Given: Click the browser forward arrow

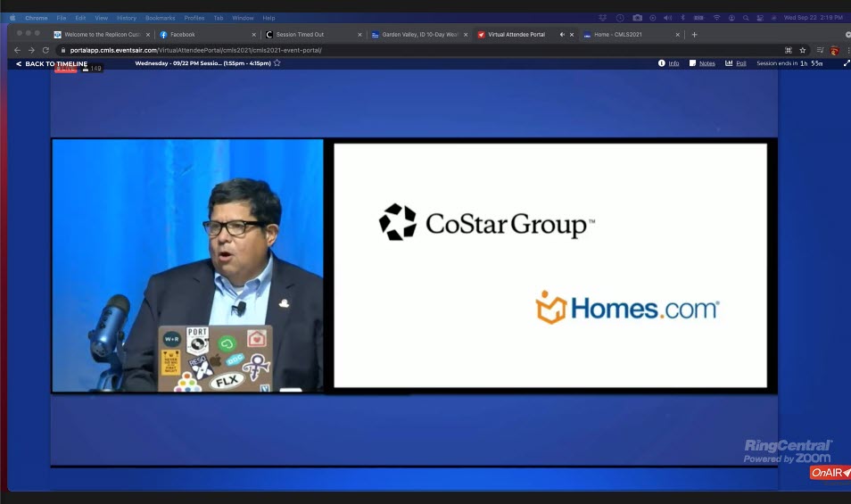Looking at the screenshot, I should coord(31,50).
